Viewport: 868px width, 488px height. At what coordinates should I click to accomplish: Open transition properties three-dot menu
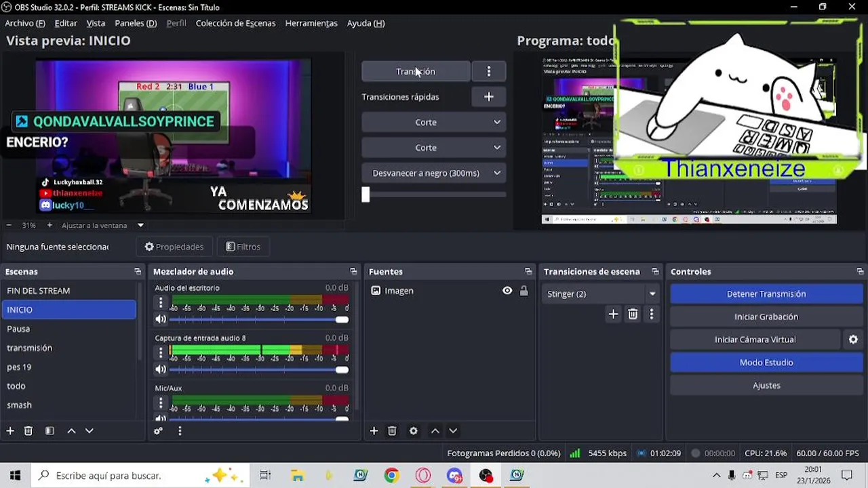point(652,314)
